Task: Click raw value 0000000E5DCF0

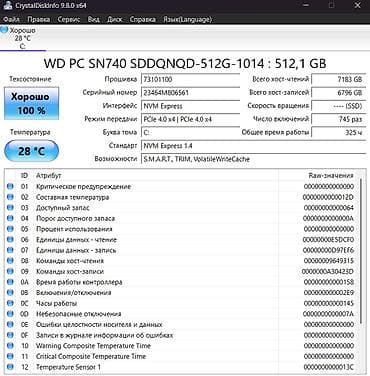Action: 328,239
